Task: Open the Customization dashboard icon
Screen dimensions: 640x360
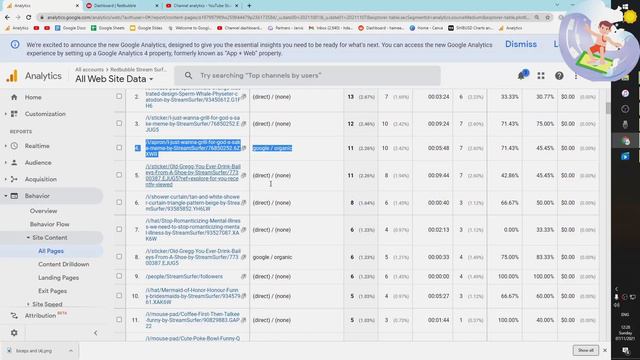Action: 14,114
